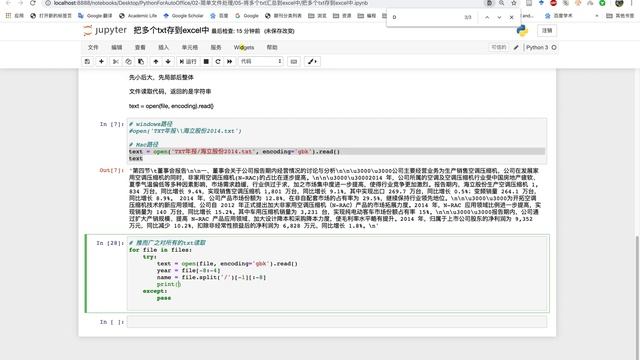Image resolution: width=640 pixels, height=360 pixels.
Task: Open the 插入 menu
Action: pyautogui.click(x=163, y=47)
